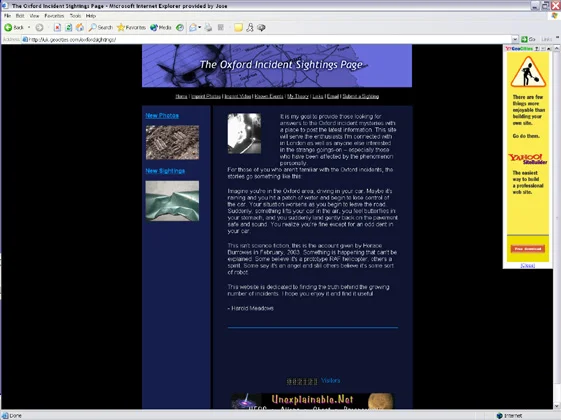
Task: Click the Yahoo! SiteBuilder logo
Action: (528, 159)
